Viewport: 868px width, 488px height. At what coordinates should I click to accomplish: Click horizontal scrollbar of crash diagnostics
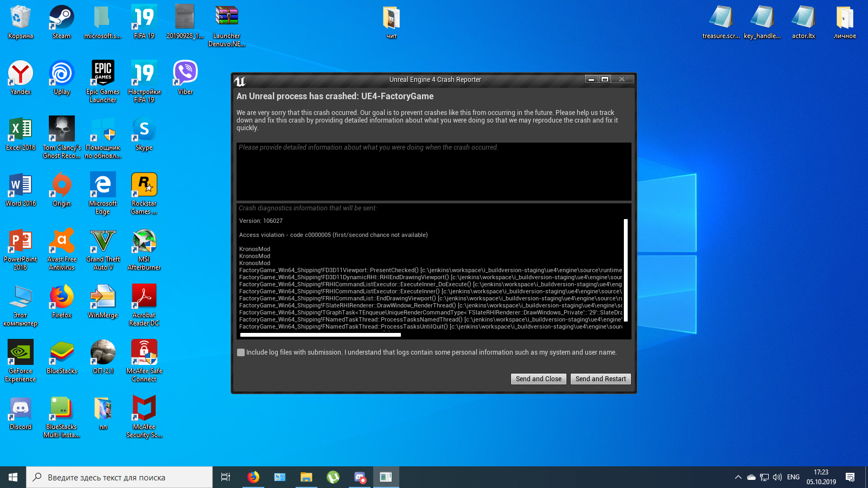pos(321,335)
